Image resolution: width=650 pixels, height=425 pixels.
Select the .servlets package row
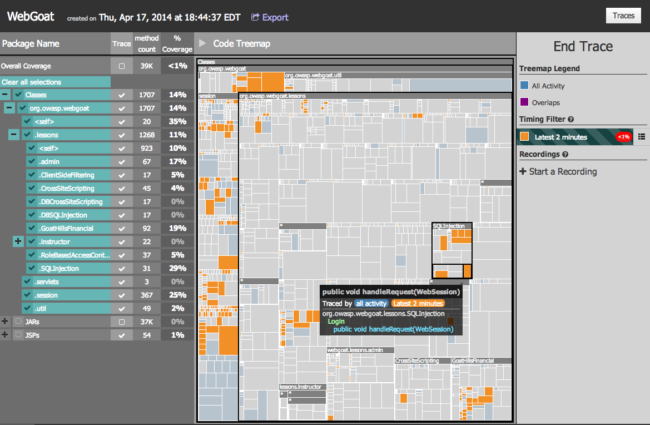coord(66,282)
